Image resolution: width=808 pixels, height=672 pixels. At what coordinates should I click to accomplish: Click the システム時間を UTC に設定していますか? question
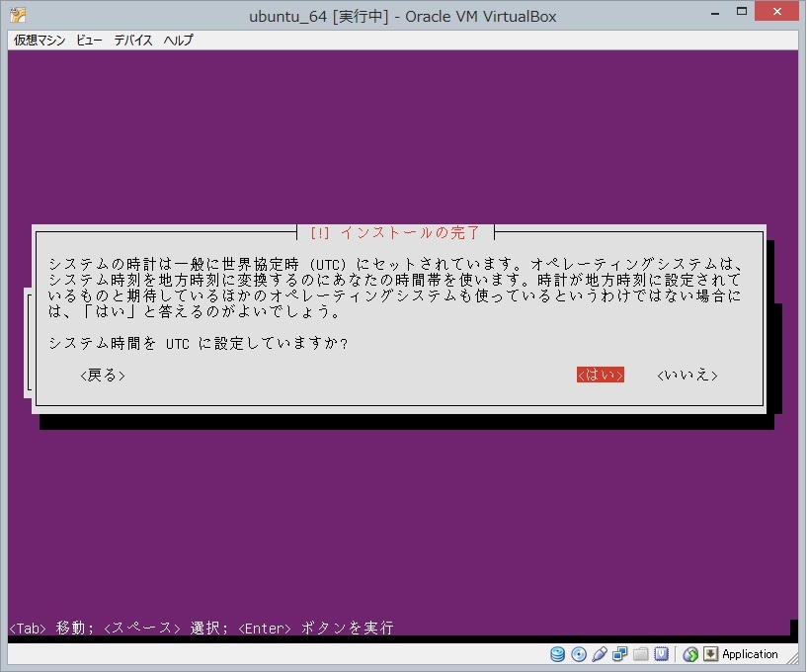pos(199,344)
